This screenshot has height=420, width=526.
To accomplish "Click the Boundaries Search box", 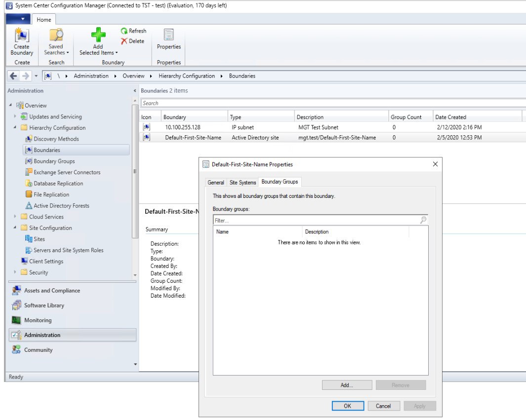I will [333, 103].
